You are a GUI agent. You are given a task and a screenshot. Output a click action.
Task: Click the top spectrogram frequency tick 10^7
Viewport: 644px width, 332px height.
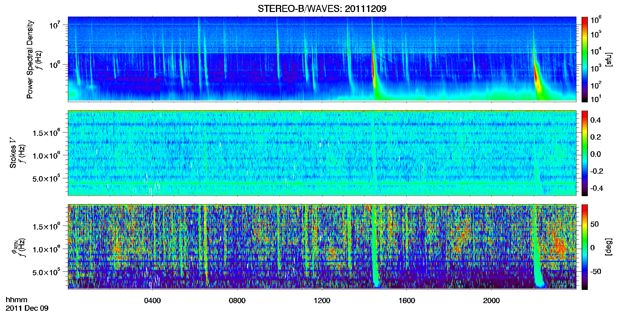(55, 25)
